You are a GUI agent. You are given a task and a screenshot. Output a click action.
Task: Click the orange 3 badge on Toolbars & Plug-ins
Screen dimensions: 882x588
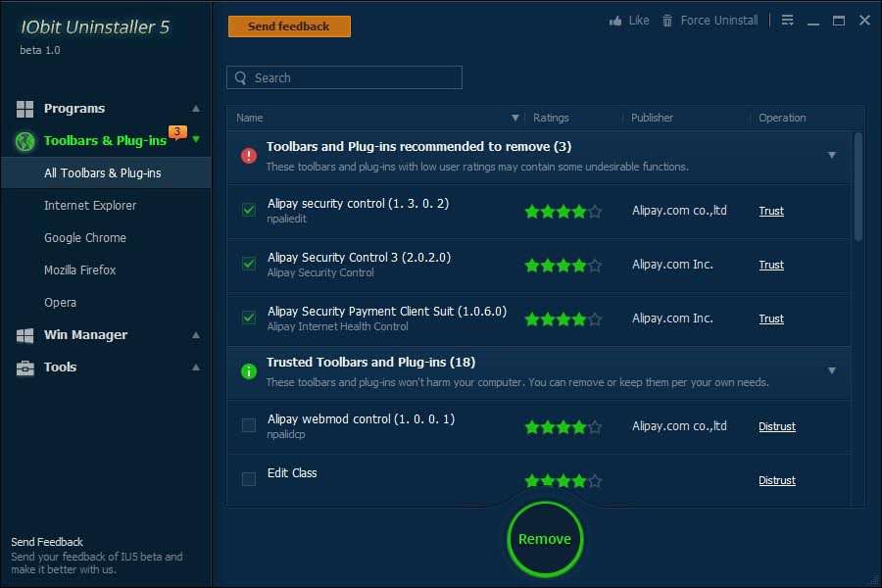177,132
